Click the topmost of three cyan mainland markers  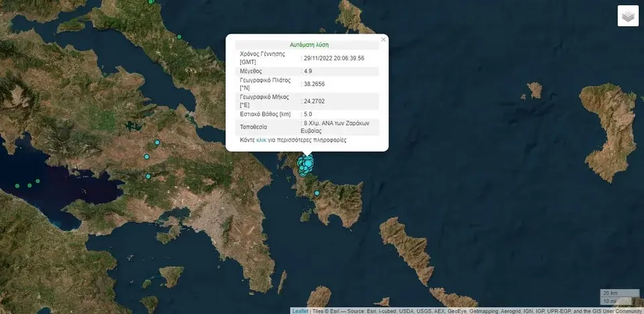157,142
